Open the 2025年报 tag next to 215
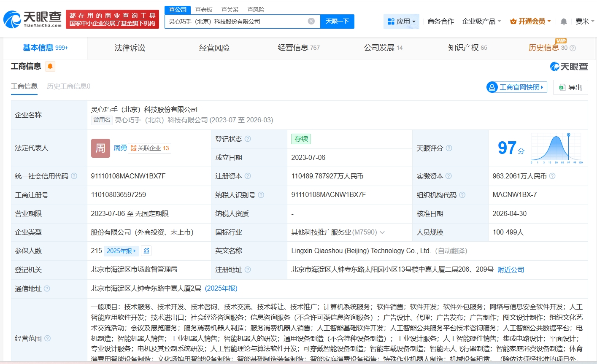This screenshot has height=364, width=597. click(x=121, y=251)
